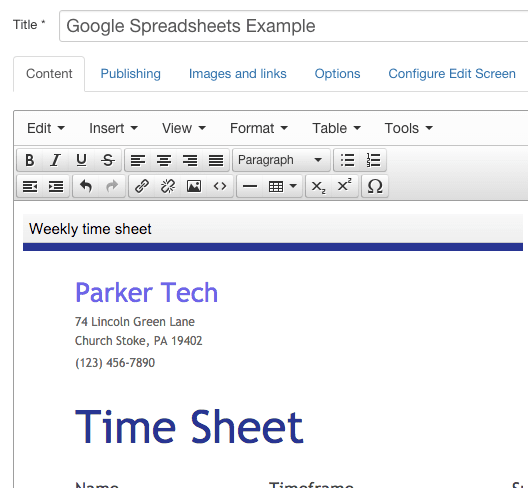The image size is (528, 488).
Task: Open the Paragraph format dropdown
Action: pyautogui.click(x=281, y=160)
